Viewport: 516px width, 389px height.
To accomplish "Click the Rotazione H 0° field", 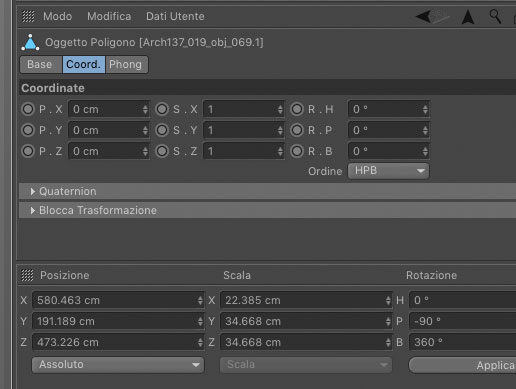I will coord(463,300).
